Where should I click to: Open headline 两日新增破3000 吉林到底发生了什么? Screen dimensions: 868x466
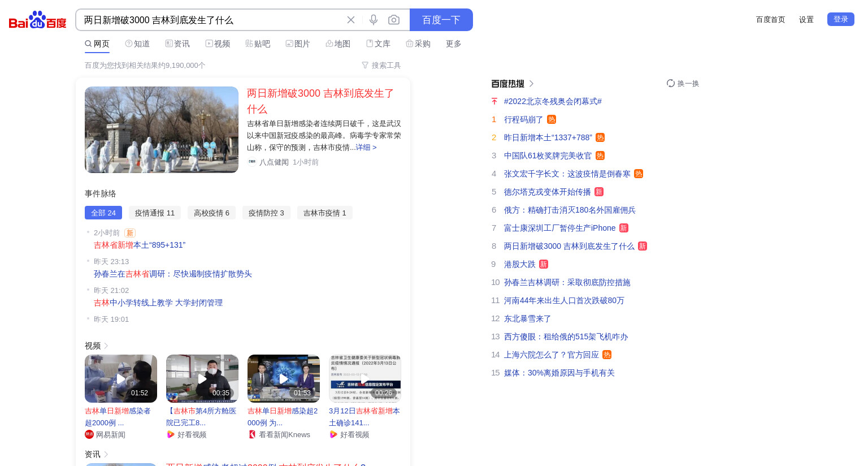point(320,101)
